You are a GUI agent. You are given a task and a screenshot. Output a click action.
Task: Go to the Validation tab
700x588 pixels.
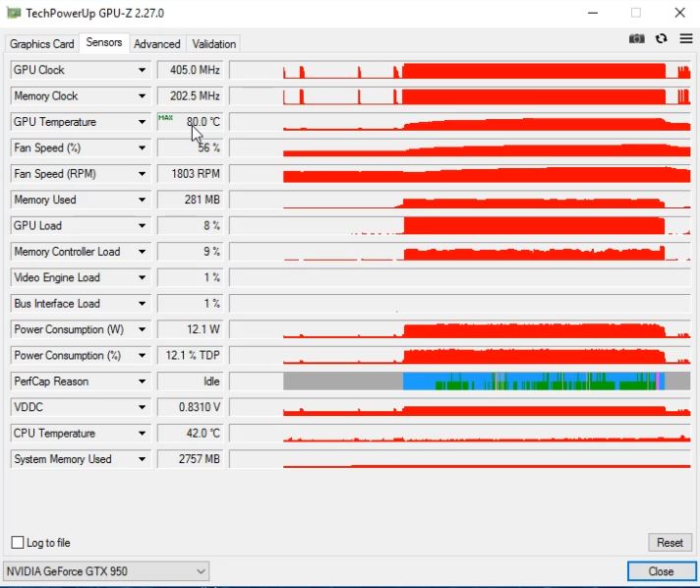tap(214, 43)
